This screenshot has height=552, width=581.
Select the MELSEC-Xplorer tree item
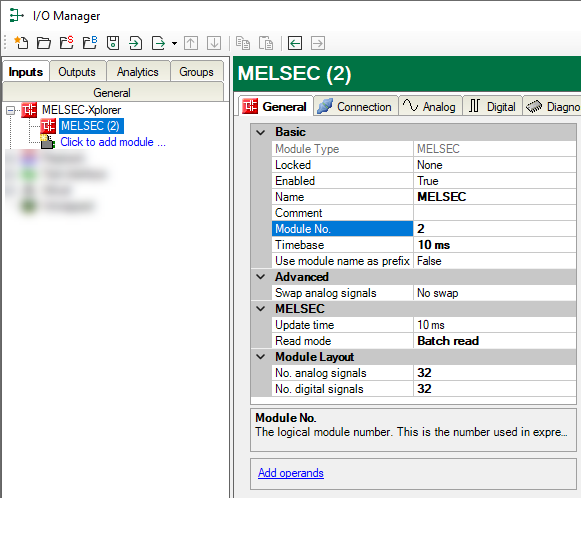[x=82, y=110]
